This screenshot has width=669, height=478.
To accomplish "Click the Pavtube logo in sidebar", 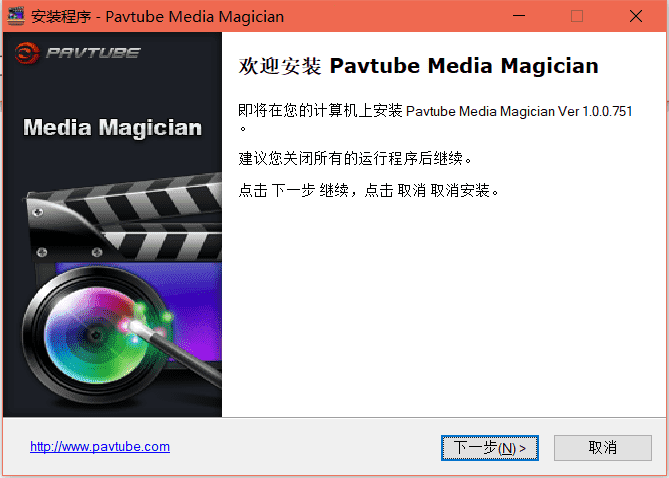I will tap(77, 53).
